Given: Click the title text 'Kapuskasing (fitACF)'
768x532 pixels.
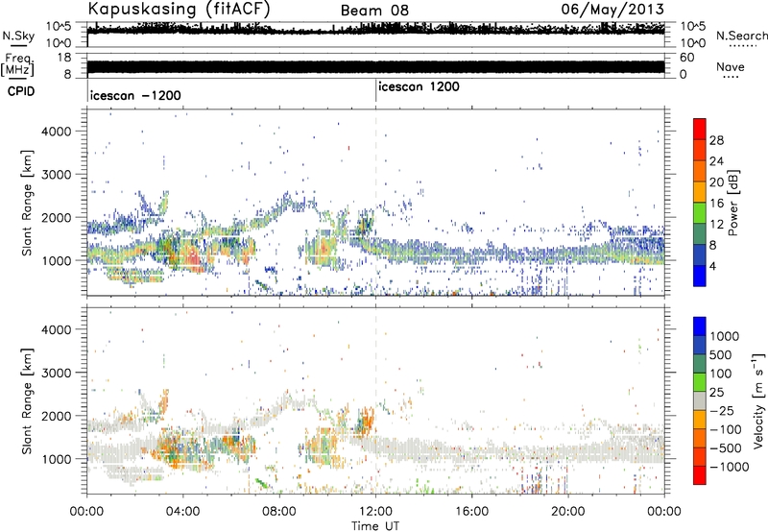Looking at the screenshot, I should (179, 9).
